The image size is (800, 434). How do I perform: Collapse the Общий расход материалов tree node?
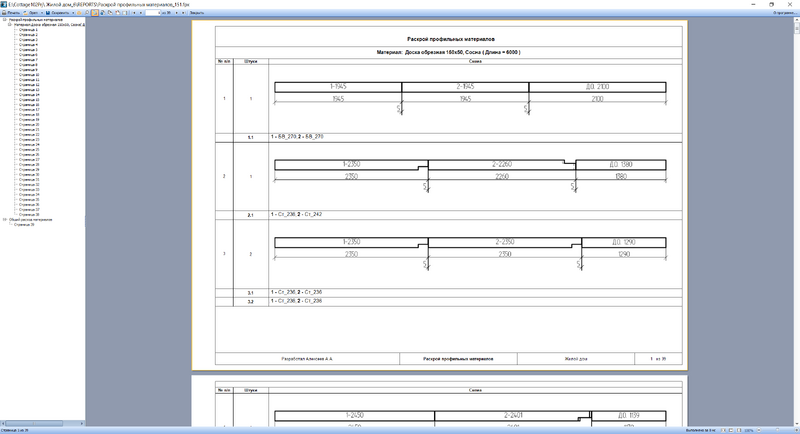point(5,219)
